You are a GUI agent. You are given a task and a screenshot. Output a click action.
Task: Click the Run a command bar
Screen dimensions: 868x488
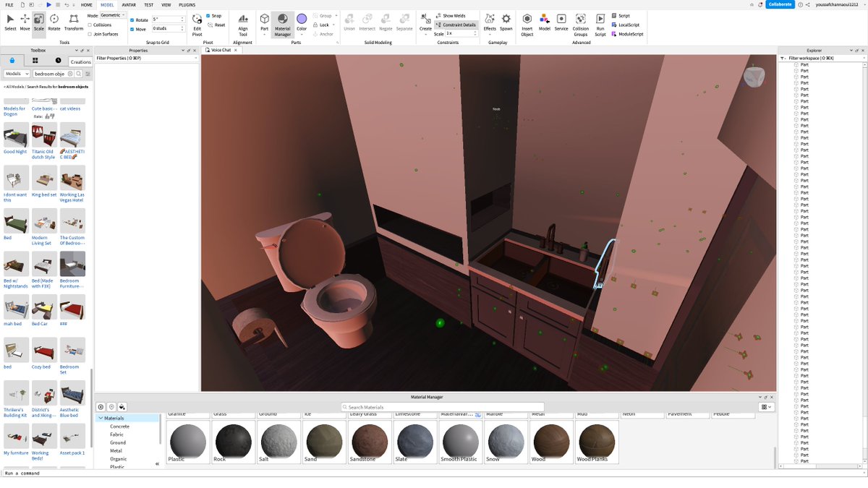click(434, 473)
